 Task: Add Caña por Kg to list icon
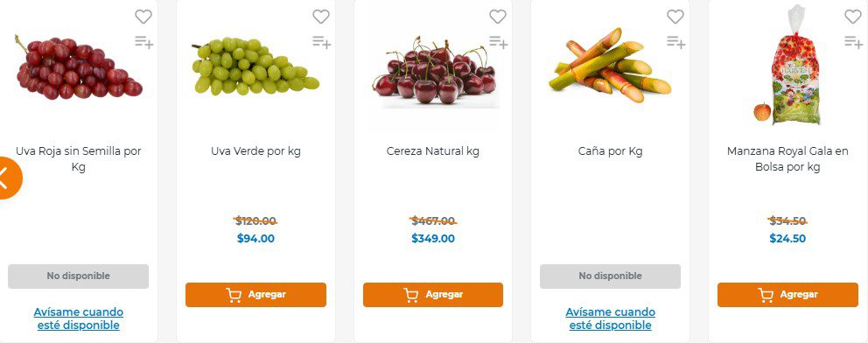click(675, 41)
